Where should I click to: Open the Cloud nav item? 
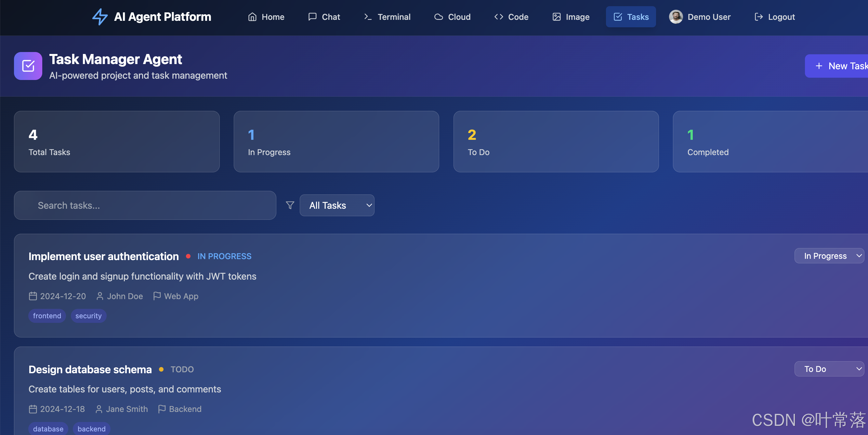point(452,17)
